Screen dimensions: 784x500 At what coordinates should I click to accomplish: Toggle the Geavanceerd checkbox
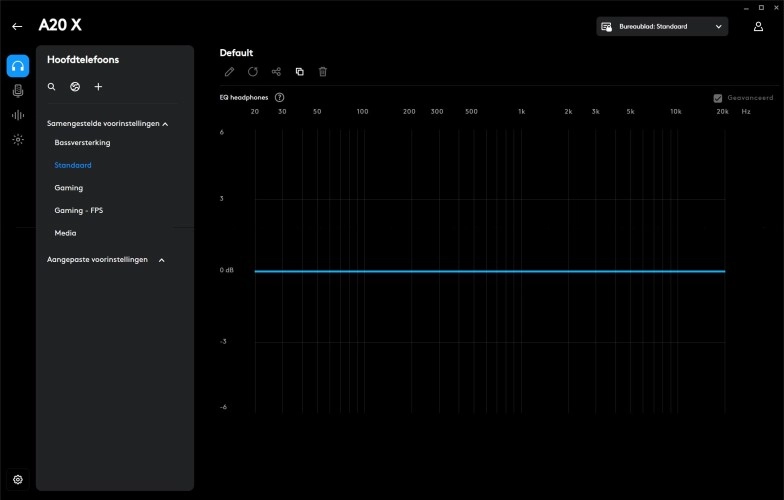point(718,98)
